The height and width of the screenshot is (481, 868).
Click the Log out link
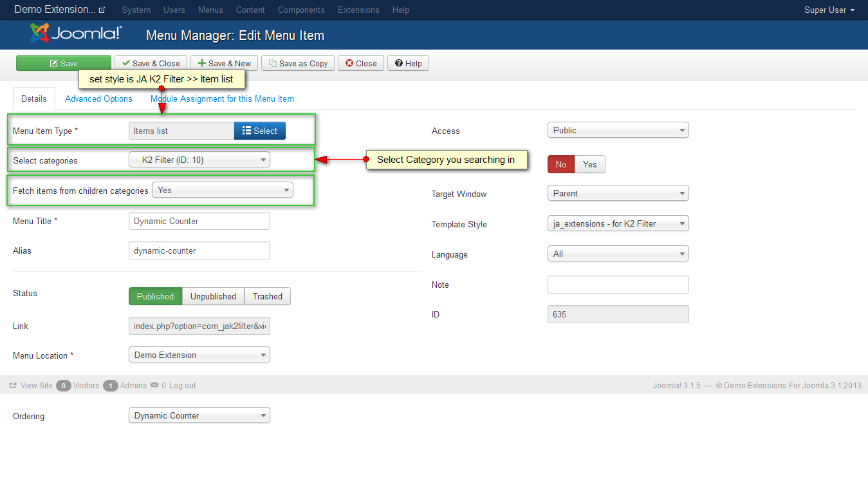pos(183,386)
